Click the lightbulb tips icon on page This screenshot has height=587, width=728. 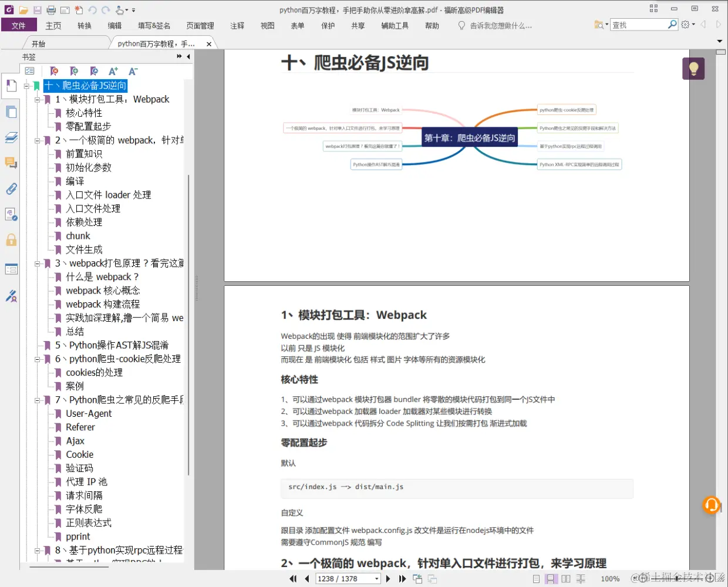(x=693, y=69)
